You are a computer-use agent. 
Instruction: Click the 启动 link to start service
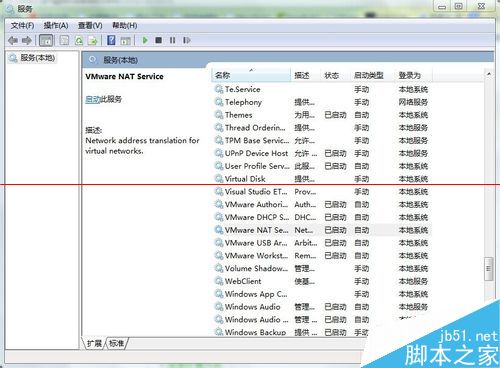click(x=92, y=99)
